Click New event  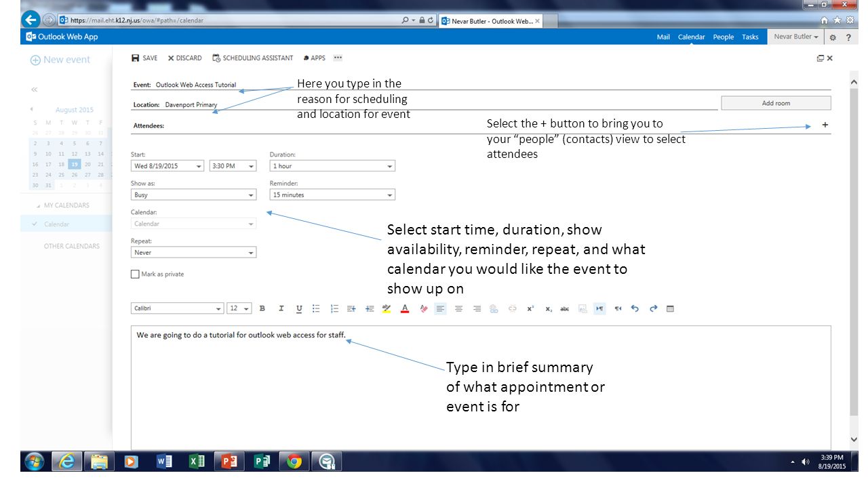[x=60, y=60]
